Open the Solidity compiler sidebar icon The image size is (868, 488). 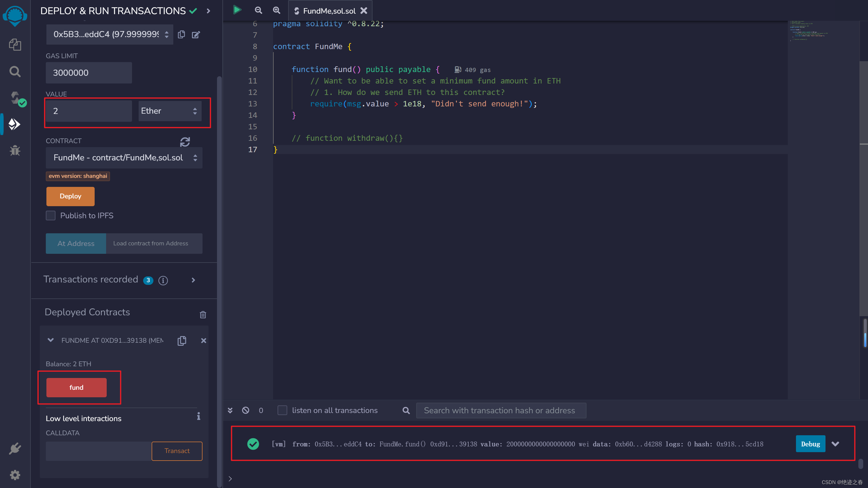pyautogui.click(x=15, y=98)
